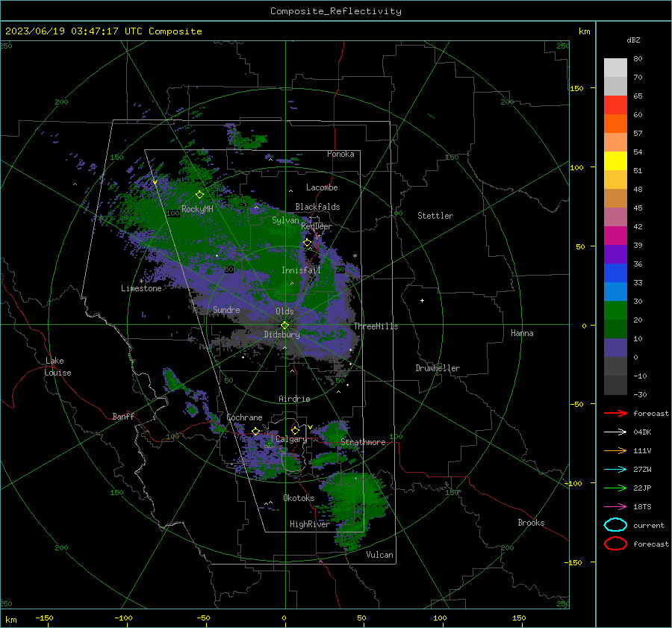
Task: Click the dBZ legend heading
Action: [x=633, y=40]
